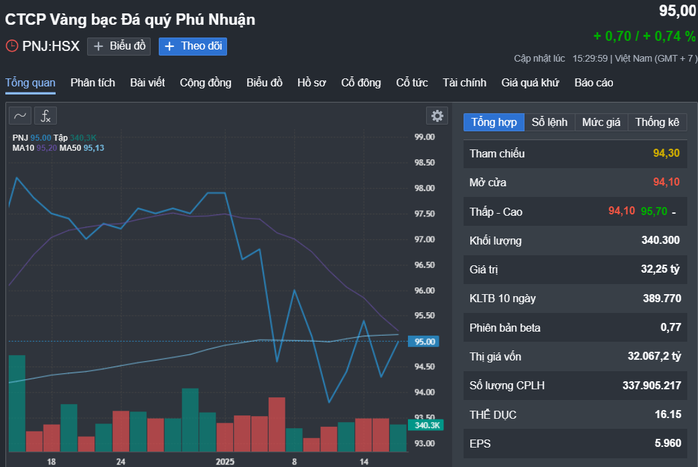698x467 pixels.
Task: Switch to the Cổ đông tab
Action: pos(361,83)
